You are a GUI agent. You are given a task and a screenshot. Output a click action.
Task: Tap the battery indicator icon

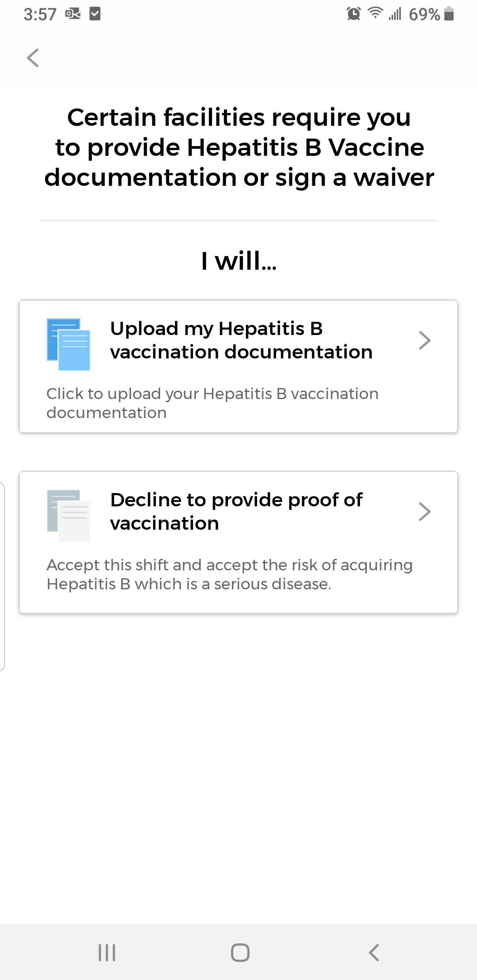tap(449, 14)
